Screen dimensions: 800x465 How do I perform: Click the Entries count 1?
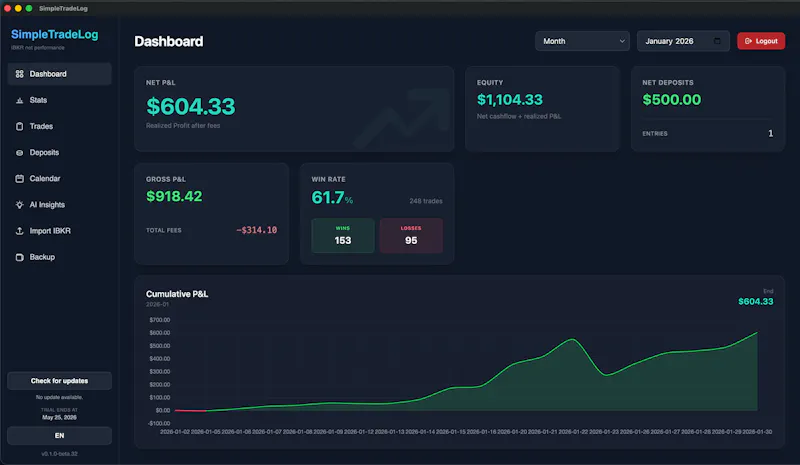coord(770,133)
